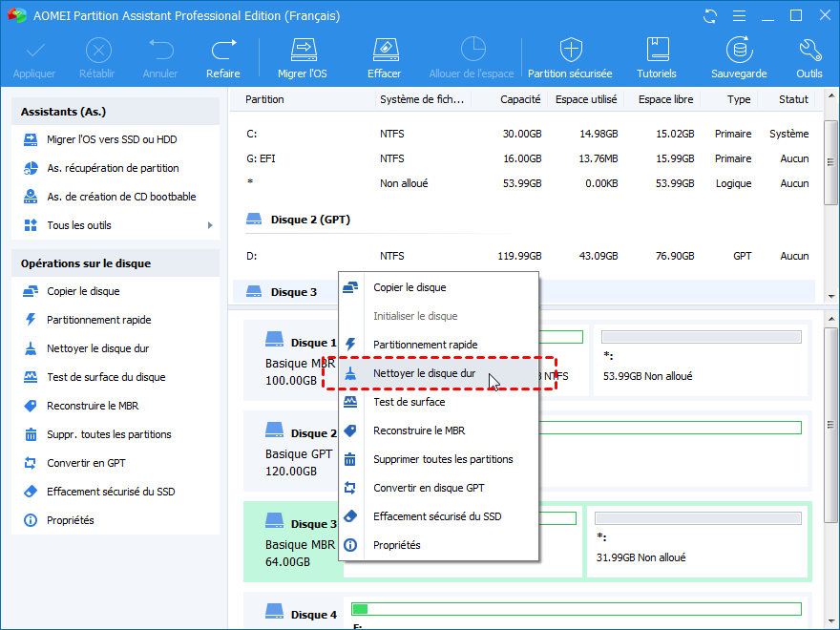This screenshot has height=630, width=840.
Task: Open As. de création de CD bootable
Action: (121, 197)
